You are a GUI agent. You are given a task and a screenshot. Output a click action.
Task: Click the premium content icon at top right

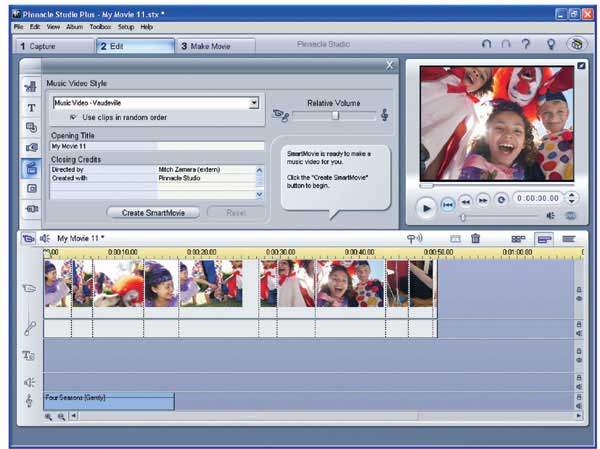click(577, 44)
